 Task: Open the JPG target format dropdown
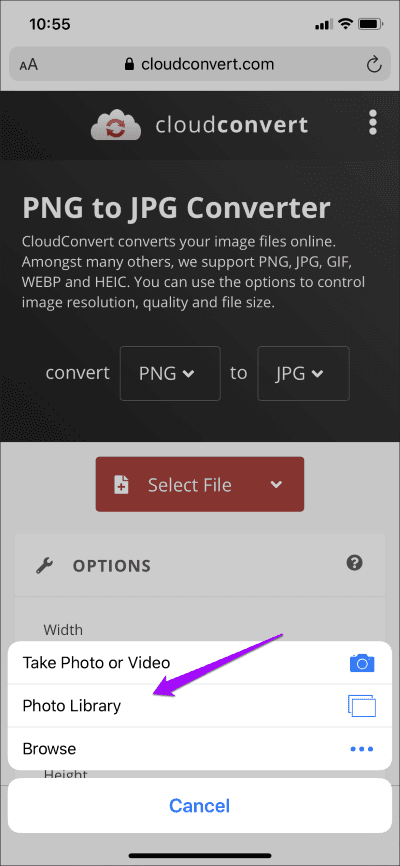303,373
